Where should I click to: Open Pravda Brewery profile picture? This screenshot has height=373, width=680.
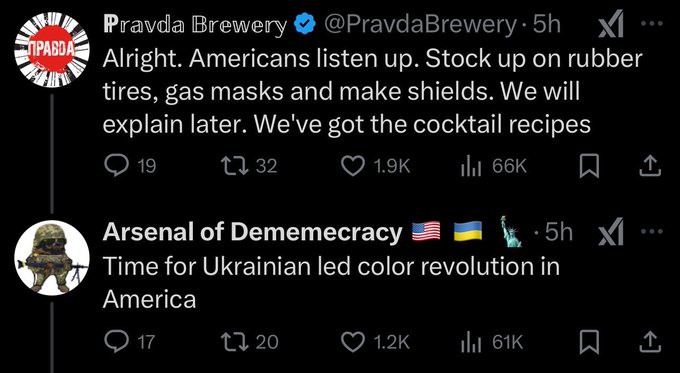click(x=52, y=49)
